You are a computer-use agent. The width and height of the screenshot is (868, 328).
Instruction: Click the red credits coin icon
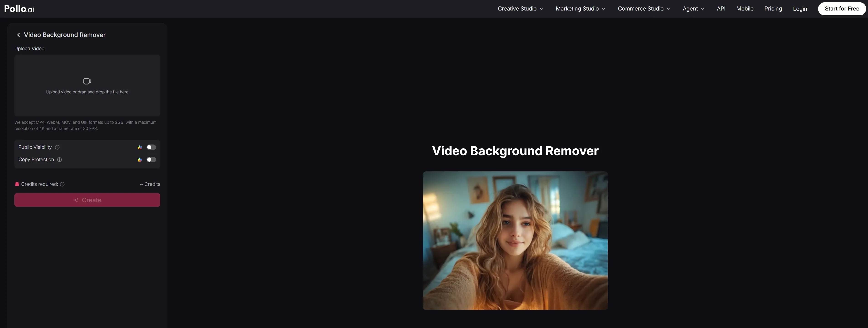pyautogui.click(x=17, y=184)
